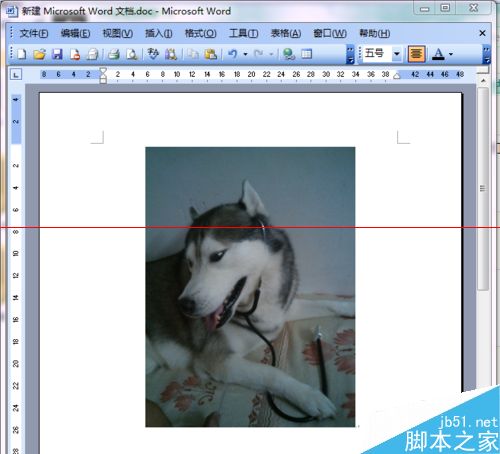The width and height of the screenshot is (500, 454).
Task: Open the Undo history dropdown arrow
Action: coord(245,54)
